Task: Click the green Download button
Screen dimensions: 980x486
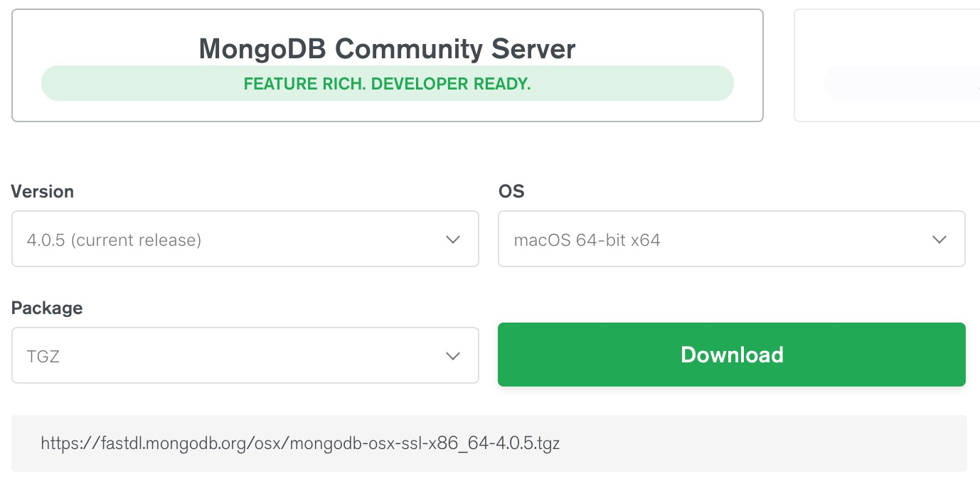Action: click(732, 355)
